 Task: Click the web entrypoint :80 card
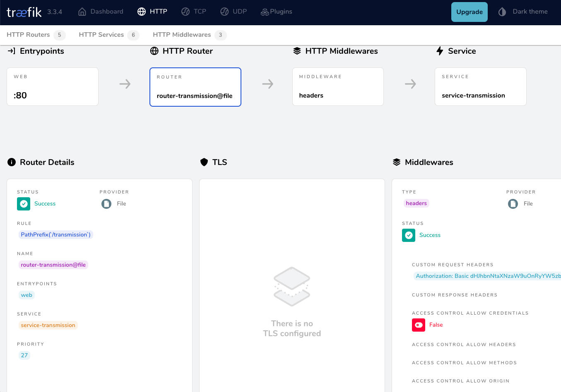53,87
